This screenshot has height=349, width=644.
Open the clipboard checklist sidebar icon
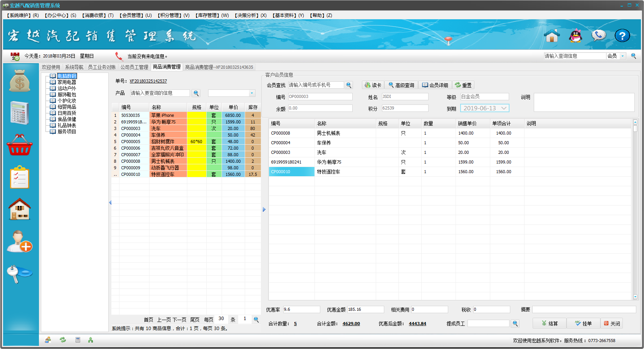click(20, 177)
